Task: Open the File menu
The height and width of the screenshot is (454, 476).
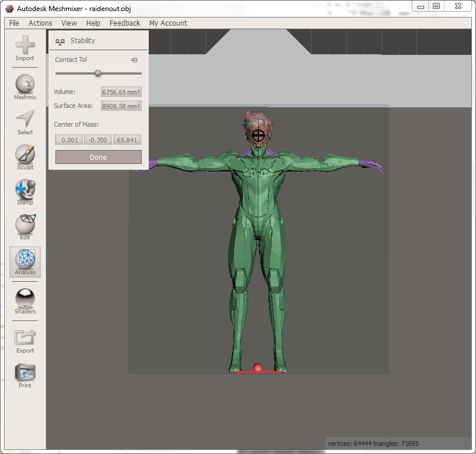Action: 14,23
